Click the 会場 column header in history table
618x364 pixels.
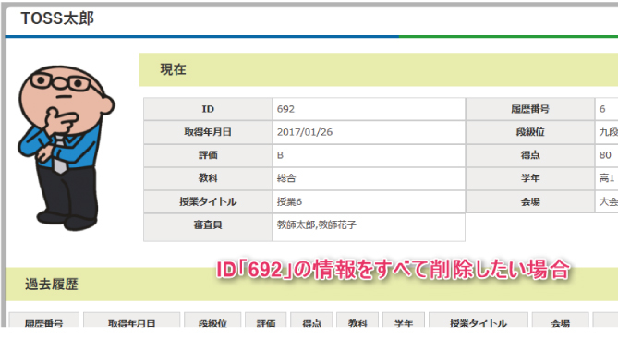point(560,321)
